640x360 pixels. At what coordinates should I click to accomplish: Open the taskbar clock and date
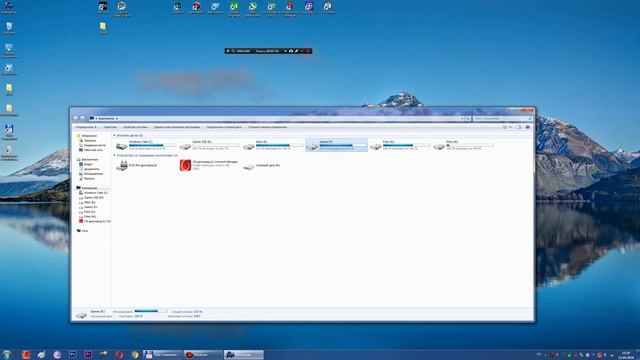[x=626, y=355]
